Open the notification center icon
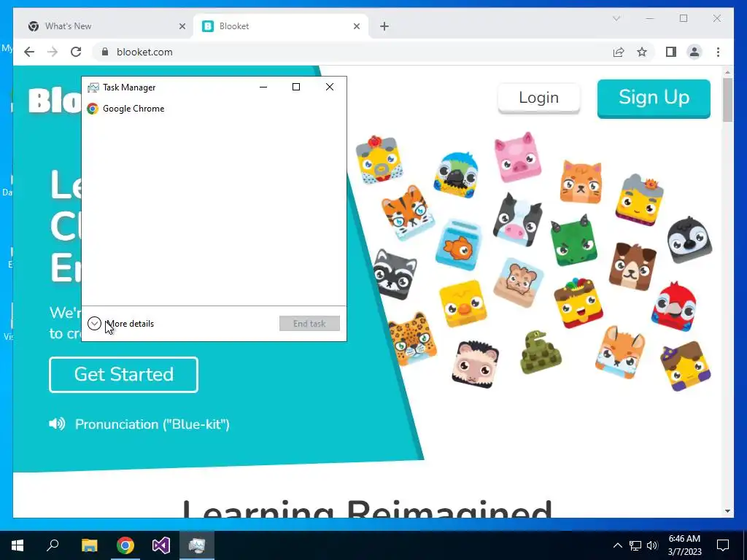 [x=723, y=545]
